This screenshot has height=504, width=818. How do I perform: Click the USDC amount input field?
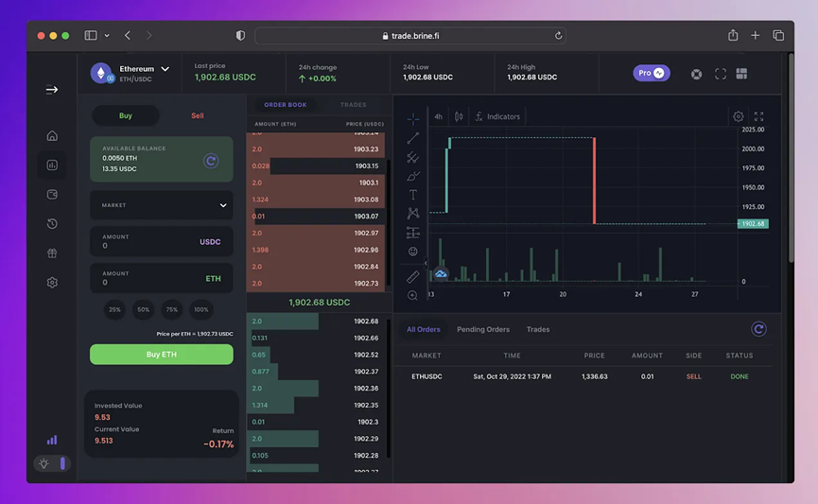coord(161,241)
